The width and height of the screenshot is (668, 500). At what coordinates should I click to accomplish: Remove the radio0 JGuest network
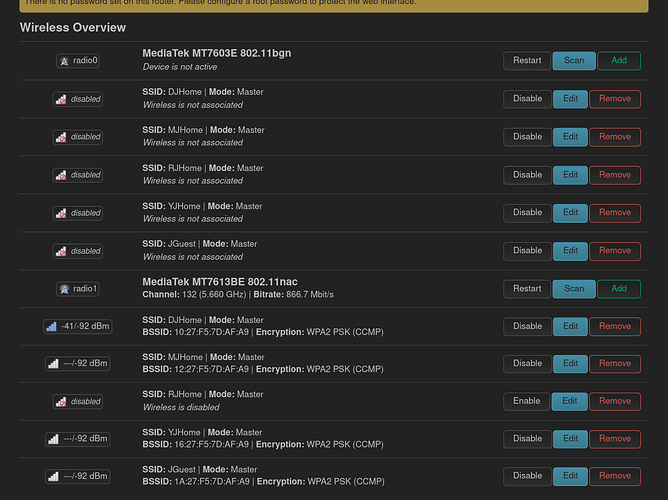[x=615, y=251]
